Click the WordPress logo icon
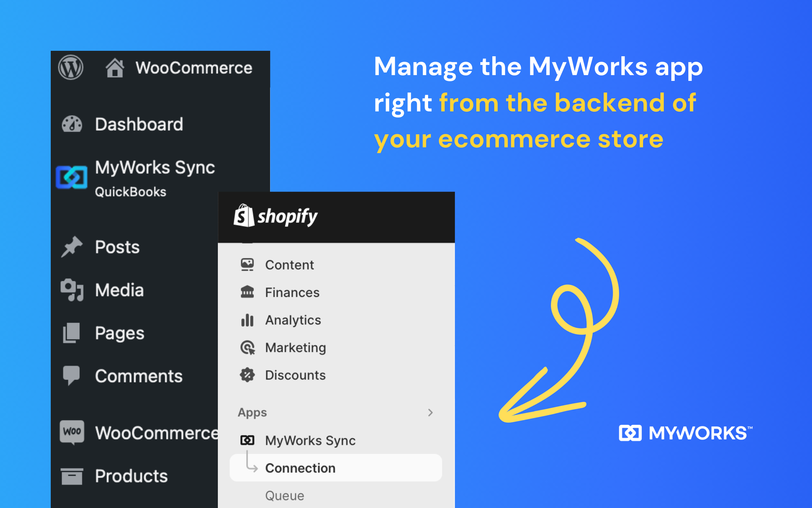 (71, 67)
